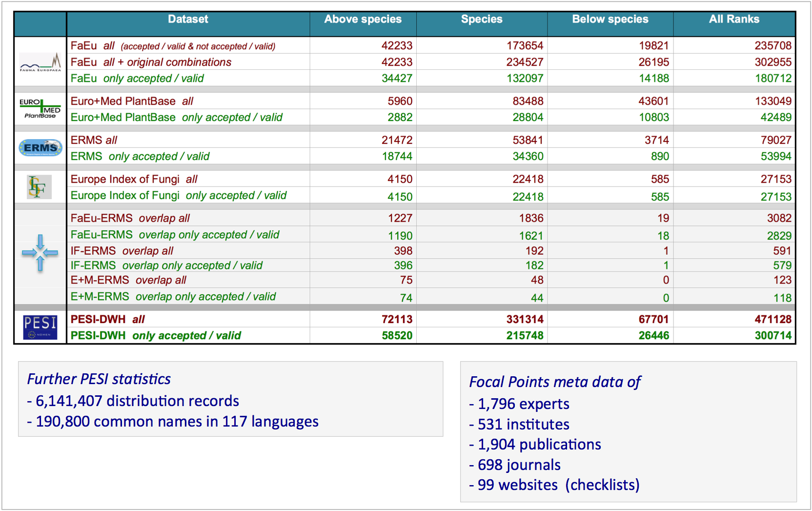Select the Euro+Med PlantBase all row label
Image resolution: width=812 pixels, height=511 pixels.
point(132,101)
